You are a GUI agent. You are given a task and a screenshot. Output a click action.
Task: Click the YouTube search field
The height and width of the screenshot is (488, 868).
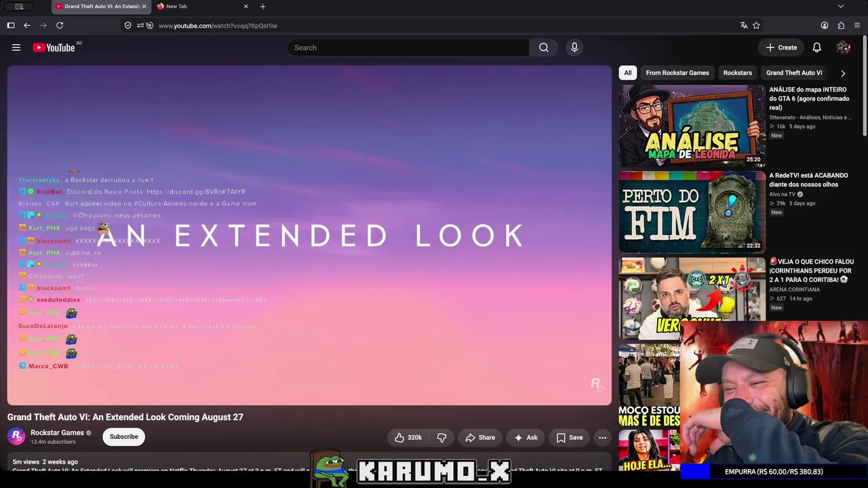point(409,47)
